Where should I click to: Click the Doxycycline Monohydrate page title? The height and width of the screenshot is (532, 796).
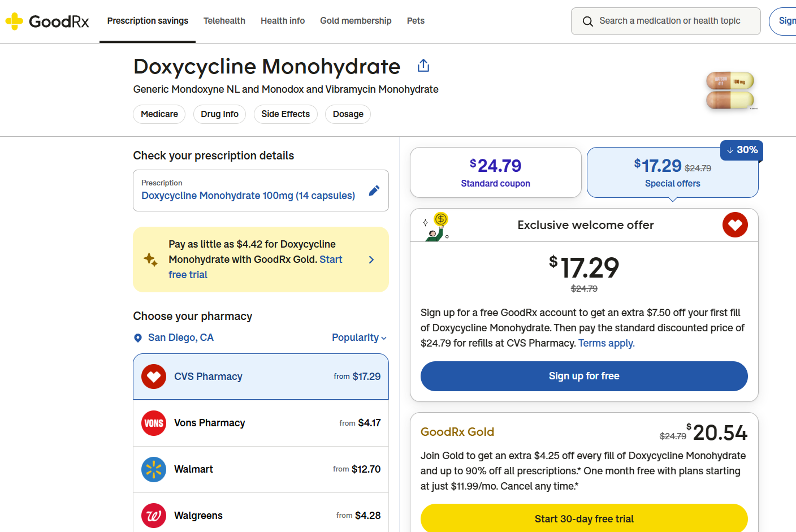coord(267,67)
